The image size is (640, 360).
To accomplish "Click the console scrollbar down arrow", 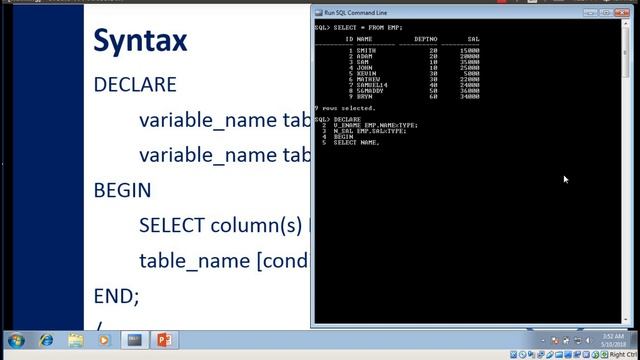I will point(625,320).
